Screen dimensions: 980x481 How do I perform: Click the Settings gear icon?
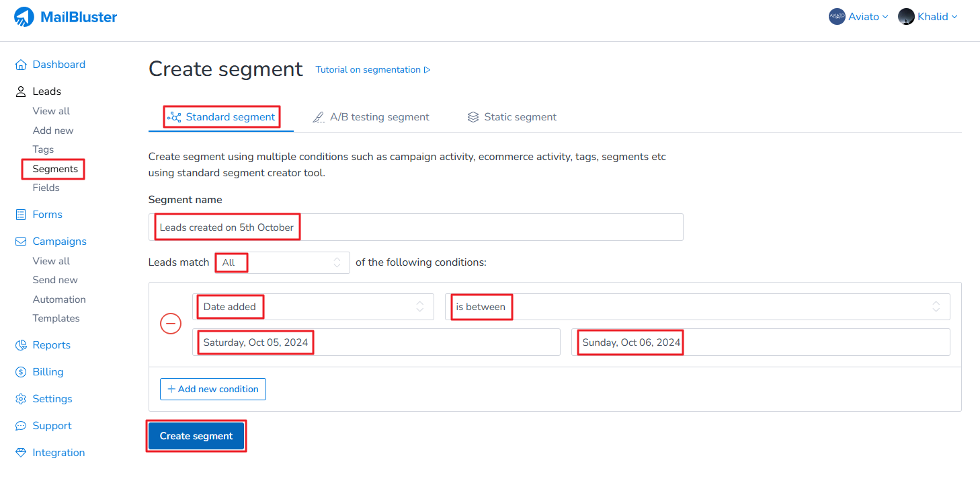click(21, 399)
